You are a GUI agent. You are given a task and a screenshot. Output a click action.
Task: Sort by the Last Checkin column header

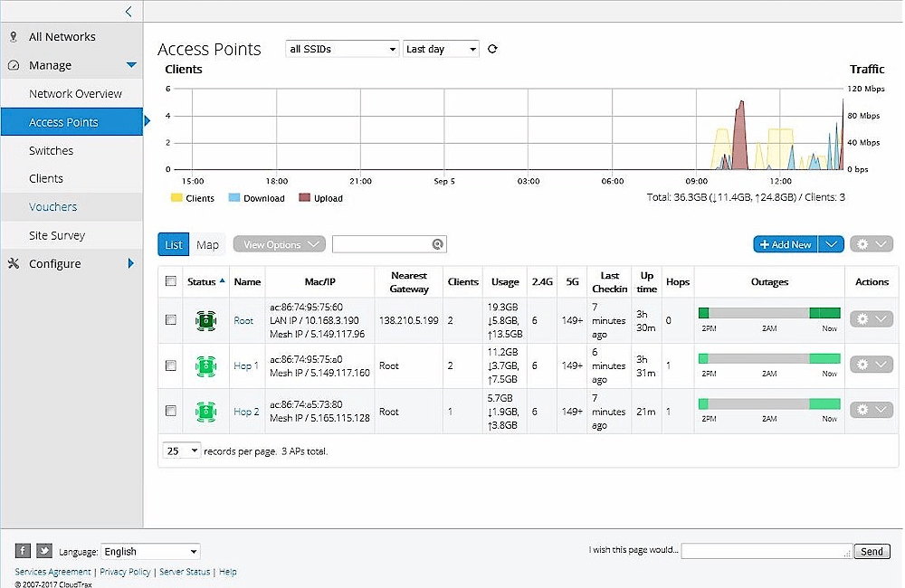tap(609, 282)
